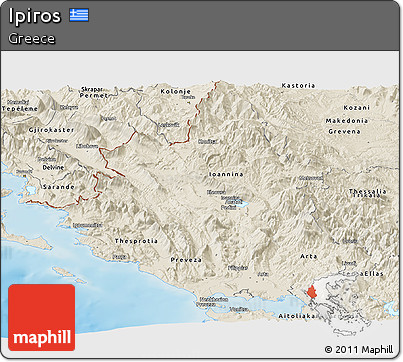
Task: Click the Makedonia map label
Action: coord(347,121)
